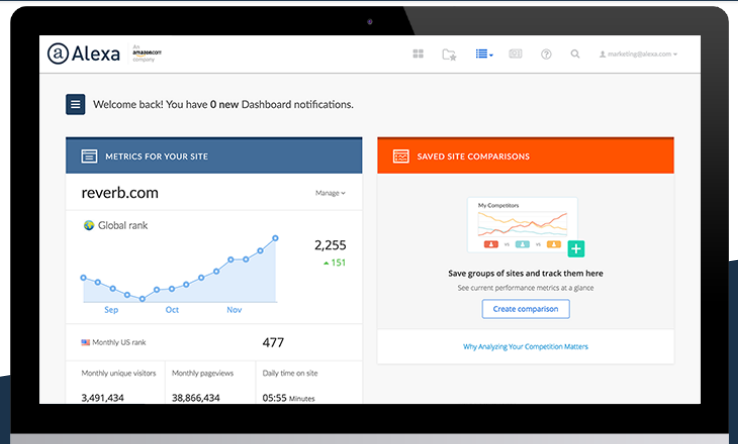Click the green 151 rank change
Viewport: 738px width, 444px height.
335,263
